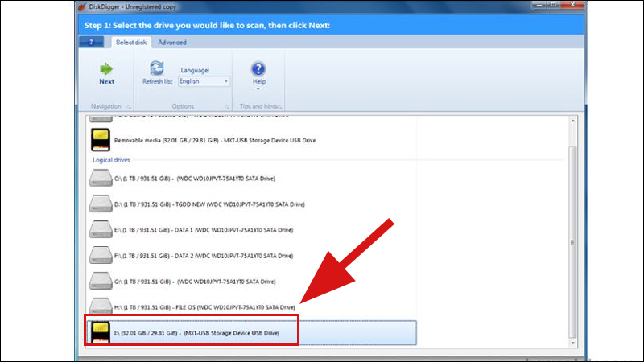This screenshot has height=362, width=644.
Task: Click the Logical drives group header
Action: point(111,160)
